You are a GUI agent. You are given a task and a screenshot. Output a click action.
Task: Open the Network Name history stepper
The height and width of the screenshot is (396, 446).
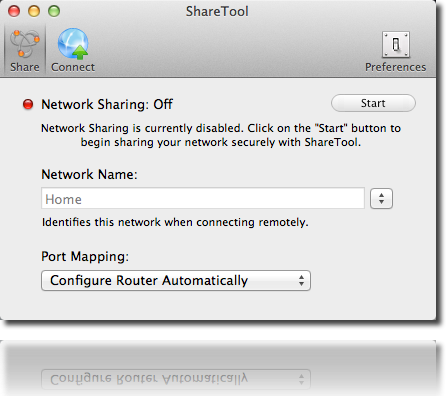[381, 199]
